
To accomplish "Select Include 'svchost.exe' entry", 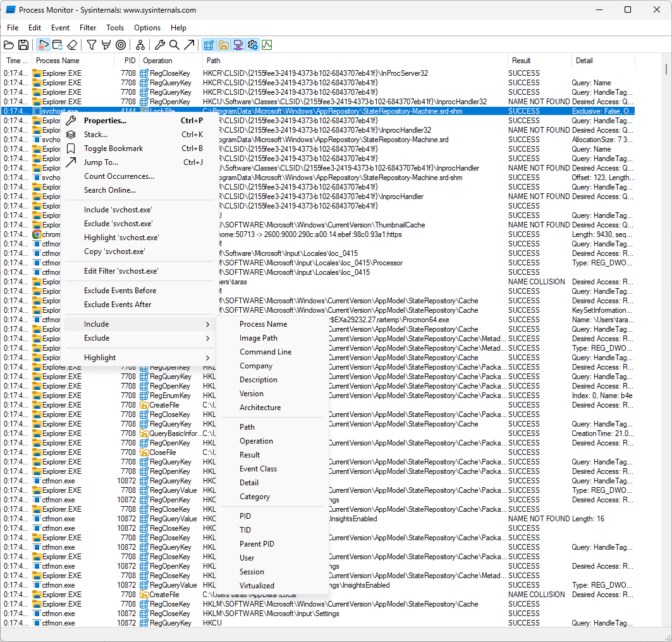I will click(139, 210).
